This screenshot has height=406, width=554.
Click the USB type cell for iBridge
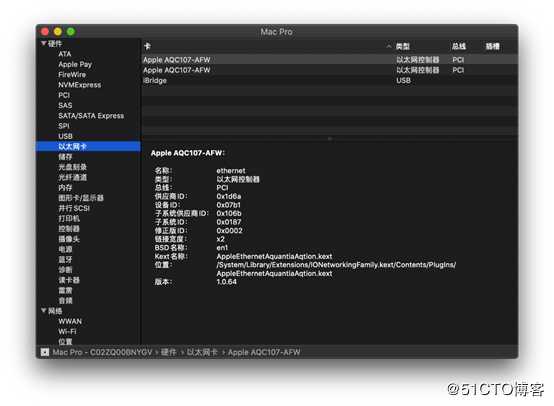pos(403,80)
